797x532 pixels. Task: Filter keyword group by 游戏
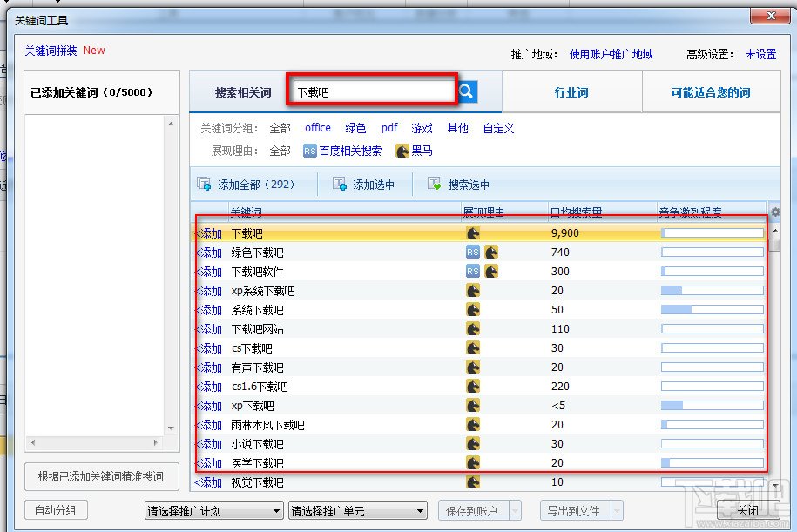[422, 128]
